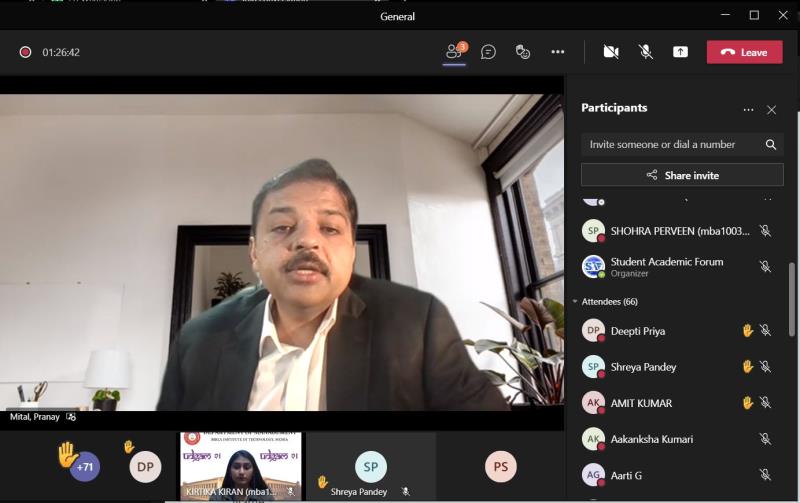Select Student Academic Forum organizer entry
The image size is (800, 503).
pyautogui.click(x=665, y=266)
